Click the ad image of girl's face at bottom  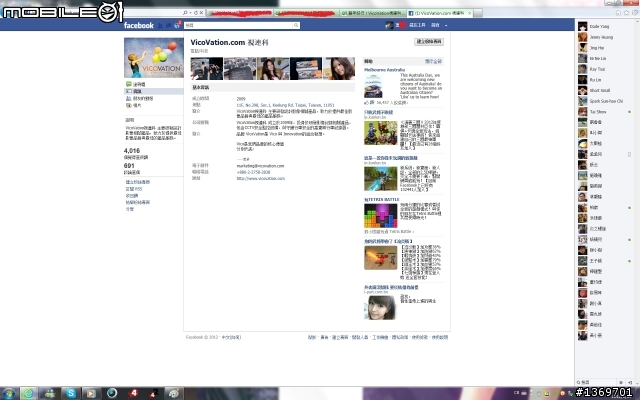(x=380, y=307)
